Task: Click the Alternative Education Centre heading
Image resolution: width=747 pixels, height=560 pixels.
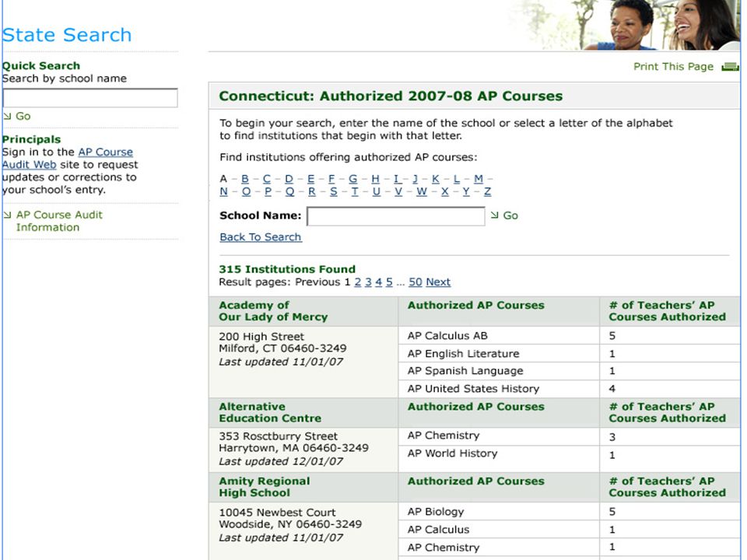Action: point(270,412)
